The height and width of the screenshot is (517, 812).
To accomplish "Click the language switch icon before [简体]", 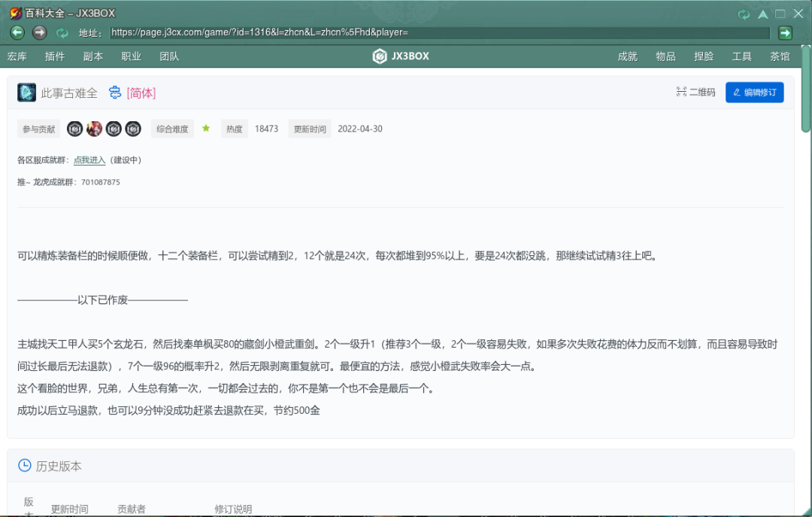I will click(x=114, y=93).
